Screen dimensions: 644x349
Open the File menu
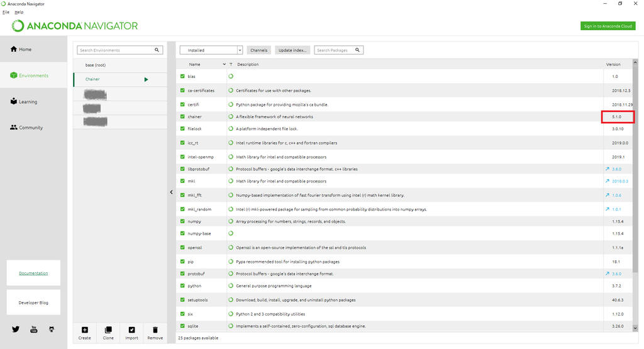point(6,13)
